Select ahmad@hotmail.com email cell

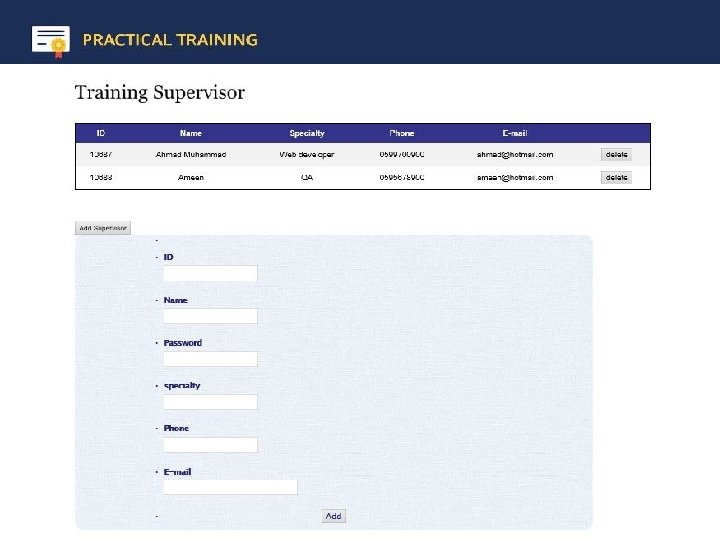(x=515, y=154)
